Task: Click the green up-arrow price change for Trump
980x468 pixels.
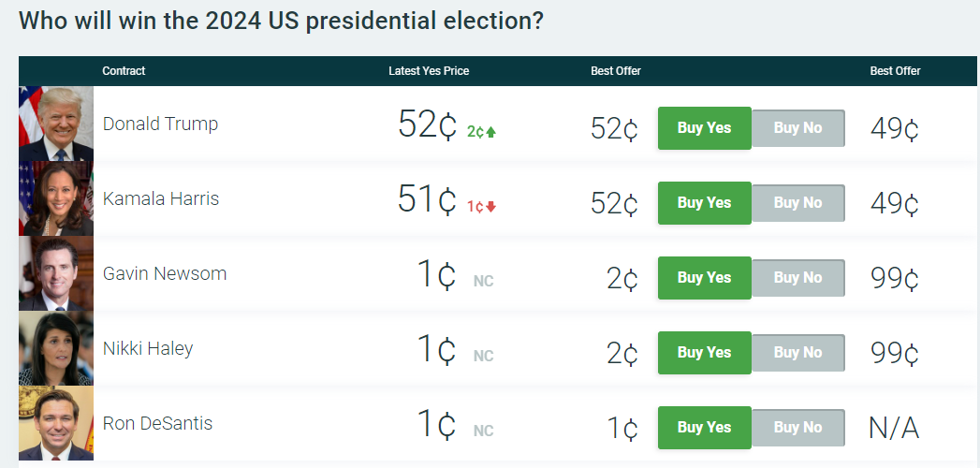Action: pos(482,132)
